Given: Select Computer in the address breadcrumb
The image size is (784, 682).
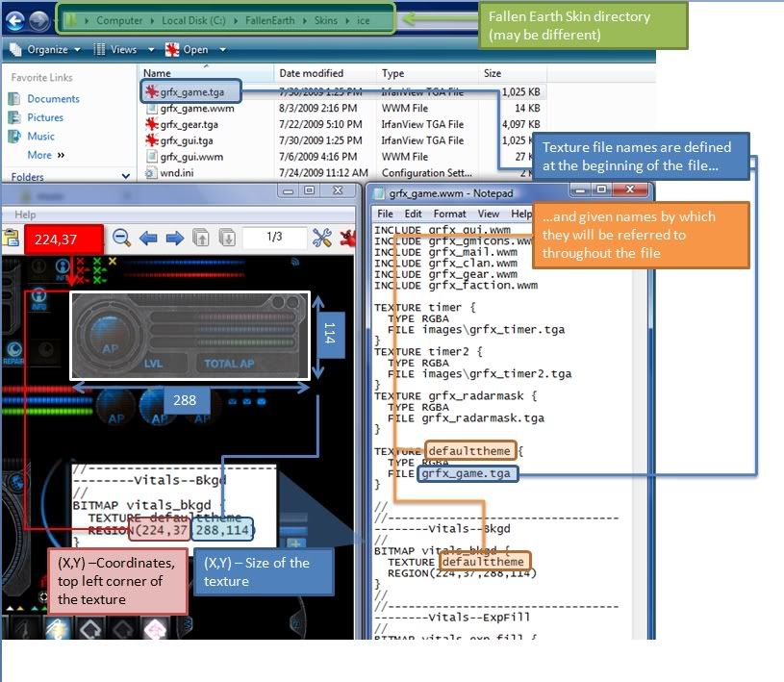Looking at the screenshot, I should (x=119, y=20).
